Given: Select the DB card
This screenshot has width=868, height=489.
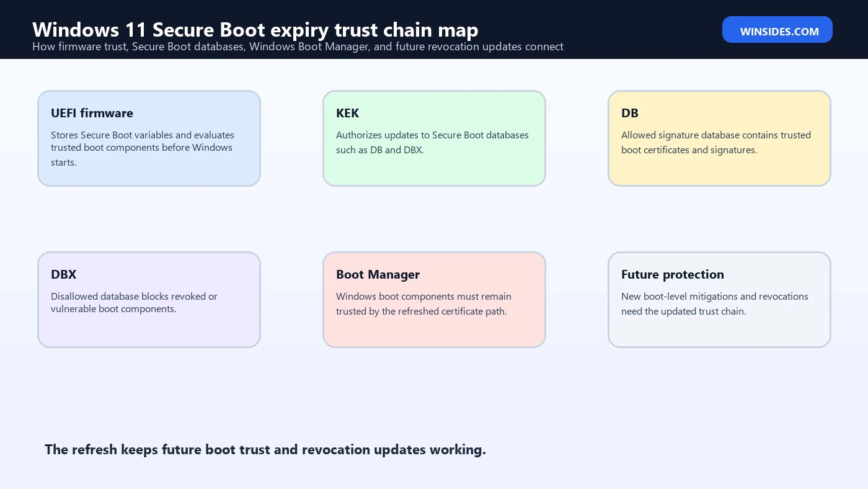Looking at the screenshot, I should click(719, 138).
